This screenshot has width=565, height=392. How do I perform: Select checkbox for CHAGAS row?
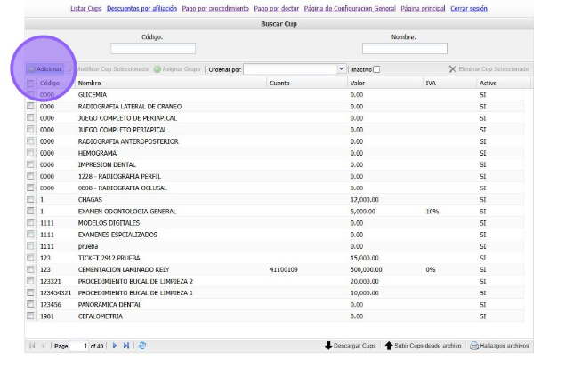pyautogui.click(x=30, y=200)
